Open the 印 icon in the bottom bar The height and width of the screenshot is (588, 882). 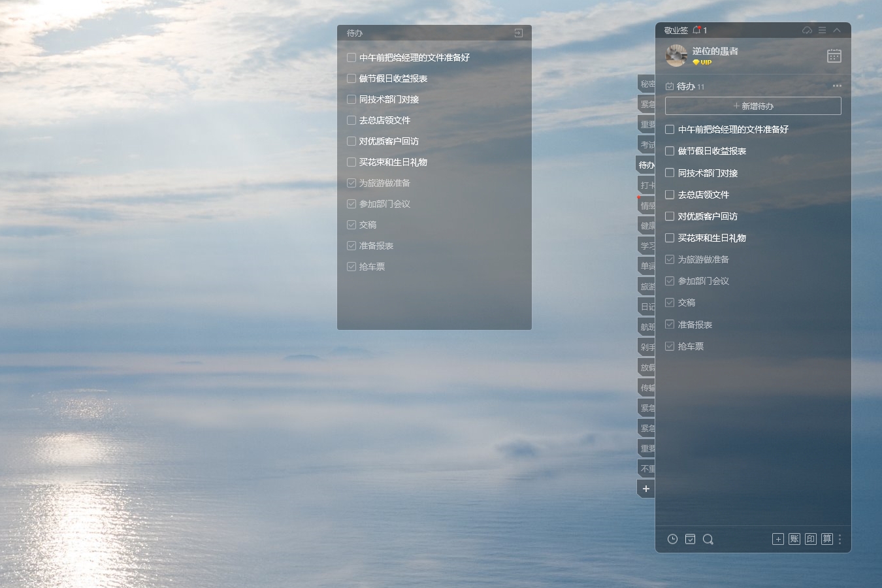coord(811,539)
